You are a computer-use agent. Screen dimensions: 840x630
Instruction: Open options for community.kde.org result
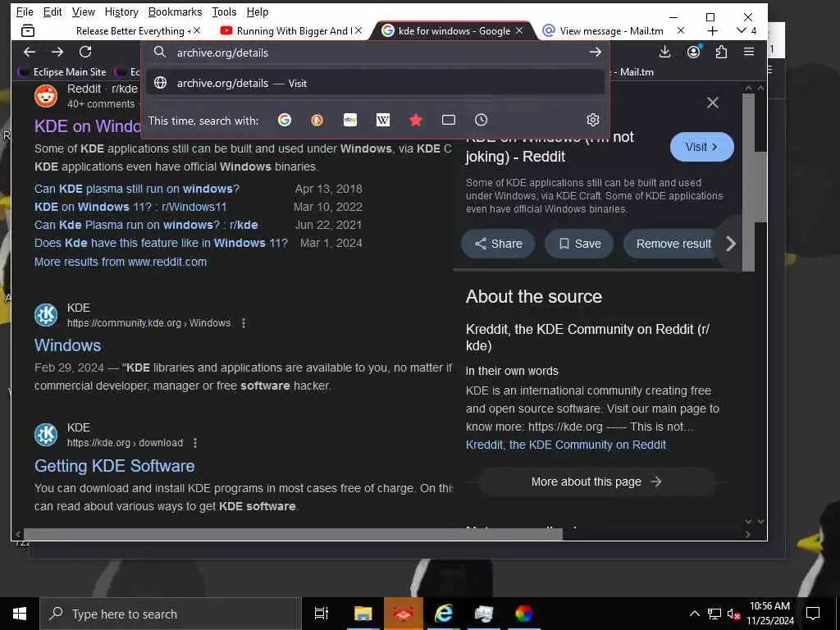tap(243, 323)
